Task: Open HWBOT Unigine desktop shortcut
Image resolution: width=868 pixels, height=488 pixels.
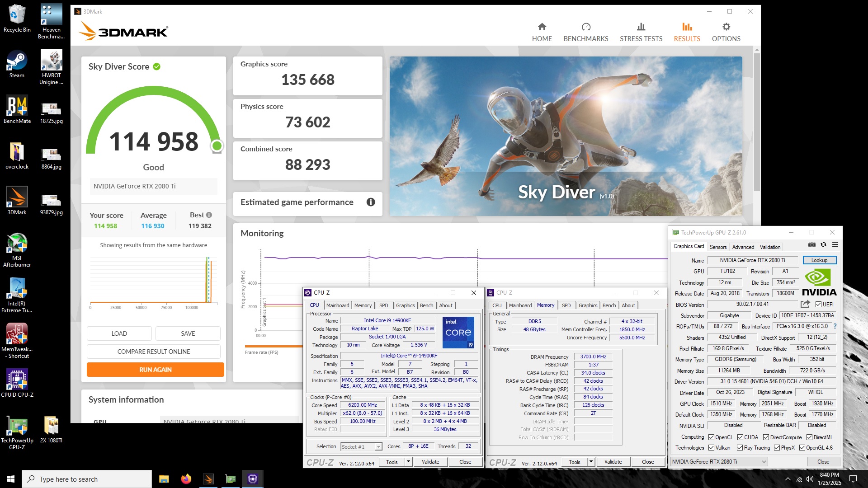Action: pos(51,67)
